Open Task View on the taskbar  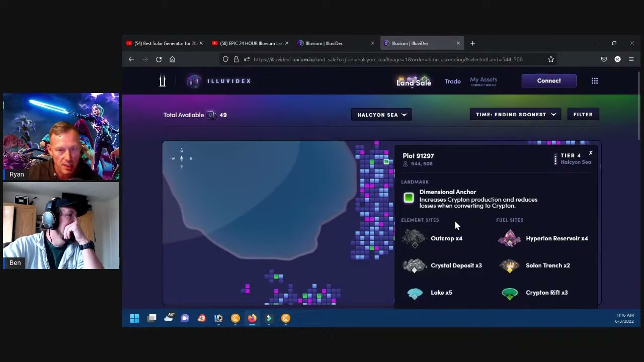(x=151, y=318)
